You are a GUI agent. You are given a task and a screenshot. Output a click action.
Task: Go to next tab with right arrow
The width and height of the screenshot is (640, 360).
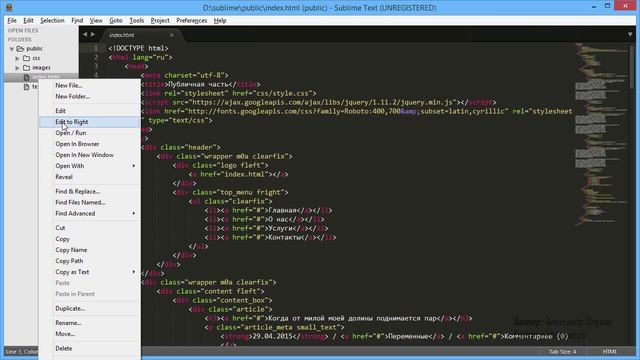point(93,35)
